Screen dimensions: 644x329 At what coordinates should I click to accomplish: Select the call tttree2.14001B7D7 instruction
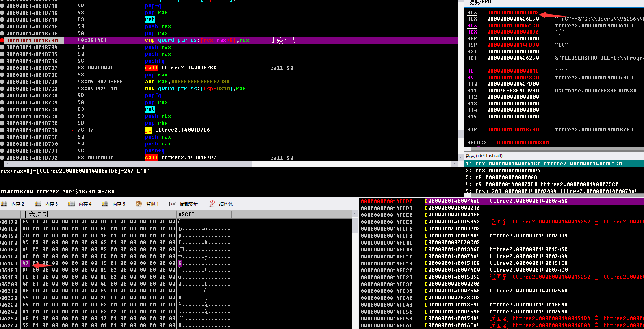181,158
